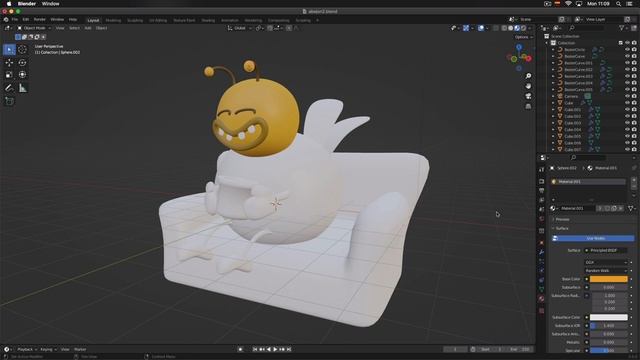
Task: Choose the Move tool
Action: click(x=9, y=63)
